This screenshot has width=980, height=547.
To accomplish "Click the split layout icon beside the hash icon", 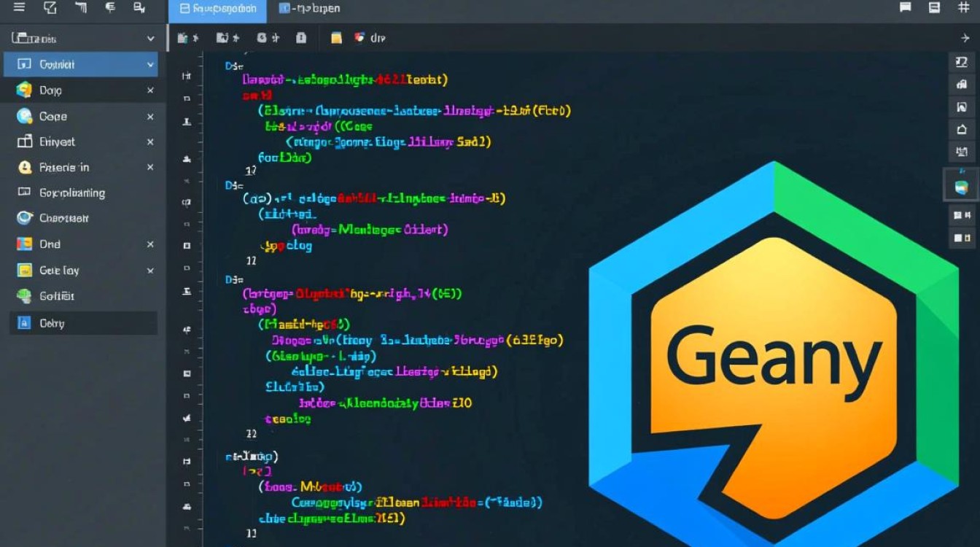I will 934,8.
